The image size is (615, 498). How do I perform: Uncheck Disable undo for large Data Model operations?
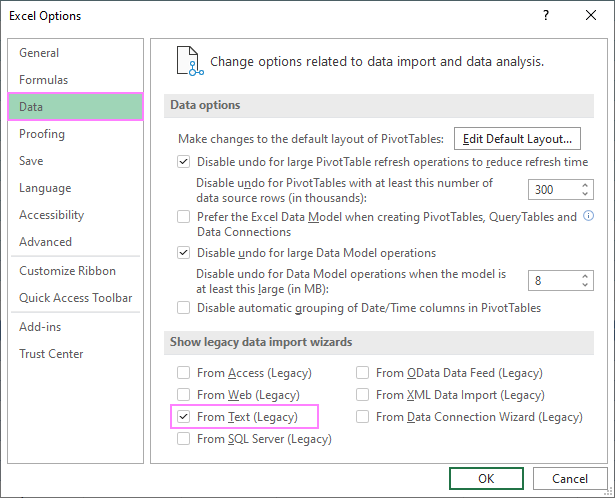pyautogui.click(x=184, y=253)
